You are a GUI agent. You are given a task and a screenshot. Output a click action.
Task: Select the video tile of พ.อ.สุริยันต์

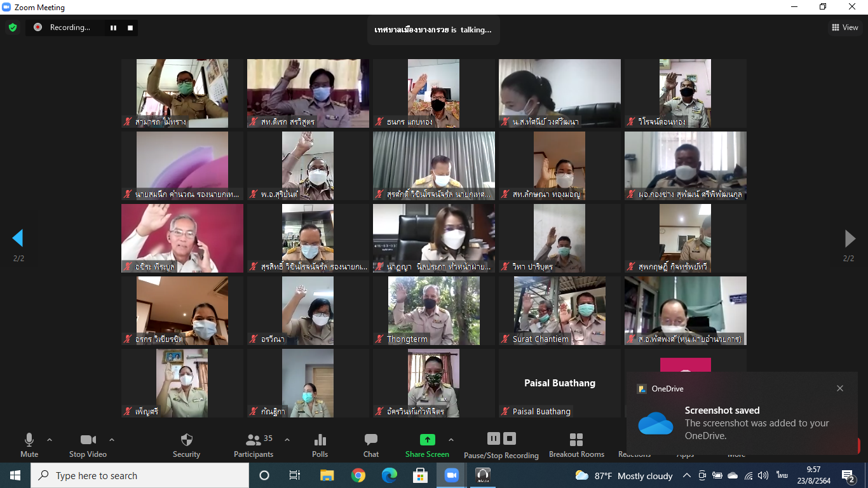pos(308,166)
